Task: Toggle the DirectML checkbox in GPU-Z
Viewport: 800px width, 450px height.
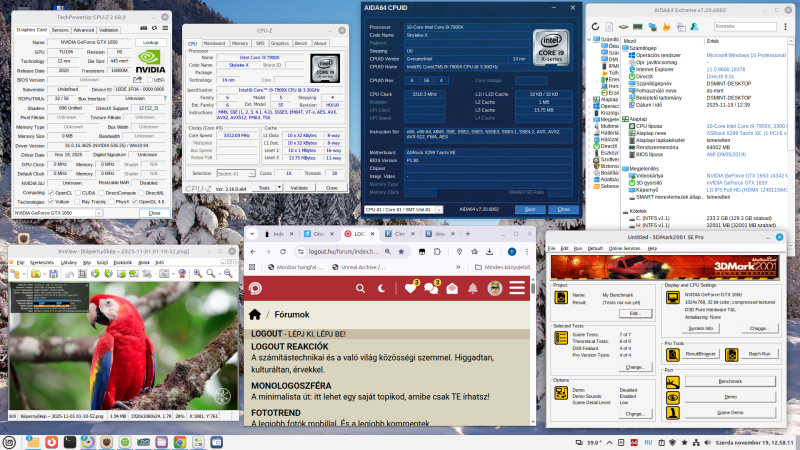Action: [x=141, y=193]
